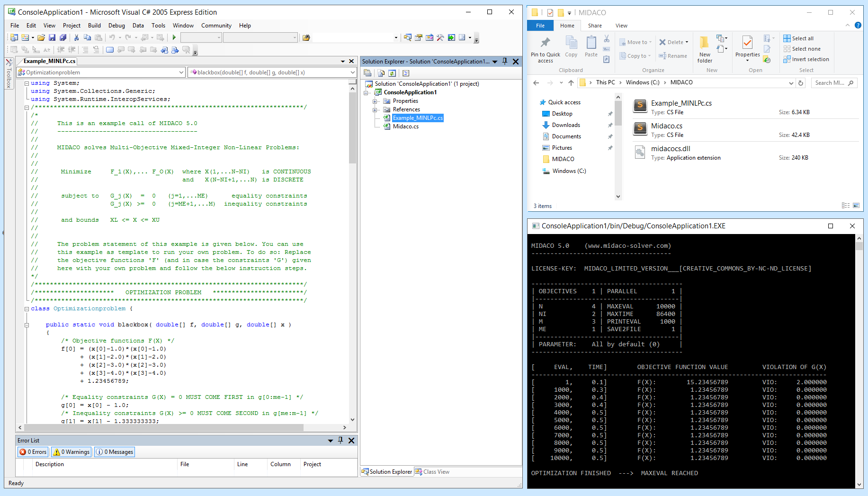Collapse the ConsoleApplication1 project node
Screen dimensions: 868x496
click(x=366, y=92)
